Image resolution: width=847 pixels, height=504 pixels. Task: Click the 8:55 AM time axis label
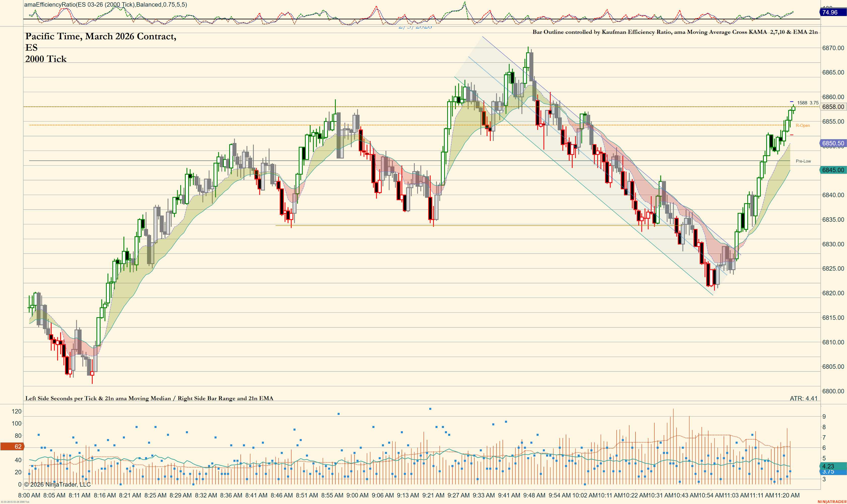point(332,495)
